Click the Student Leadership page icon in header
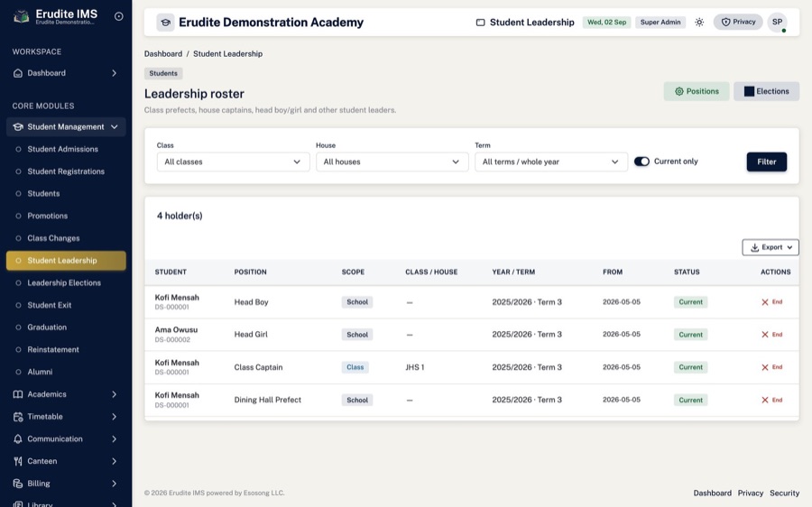Viewport: 812px width, 507px height. point(480,23)
